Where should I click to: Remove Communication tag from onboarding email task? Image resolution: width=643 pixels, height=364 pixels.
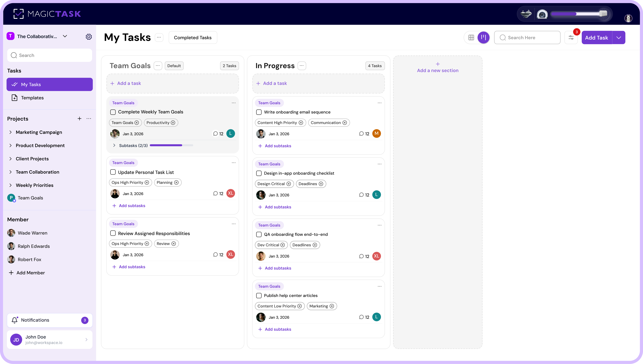[345, 123]
